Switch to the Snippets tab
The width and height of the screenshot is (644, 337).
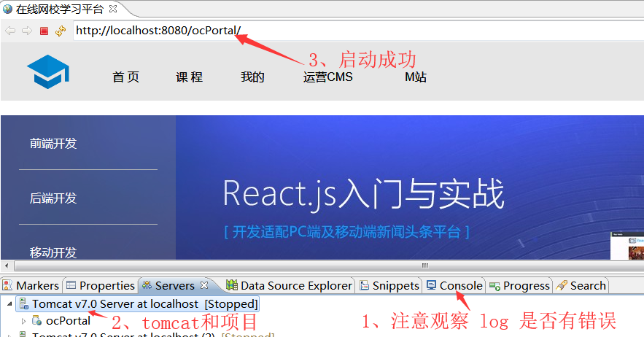389,285
